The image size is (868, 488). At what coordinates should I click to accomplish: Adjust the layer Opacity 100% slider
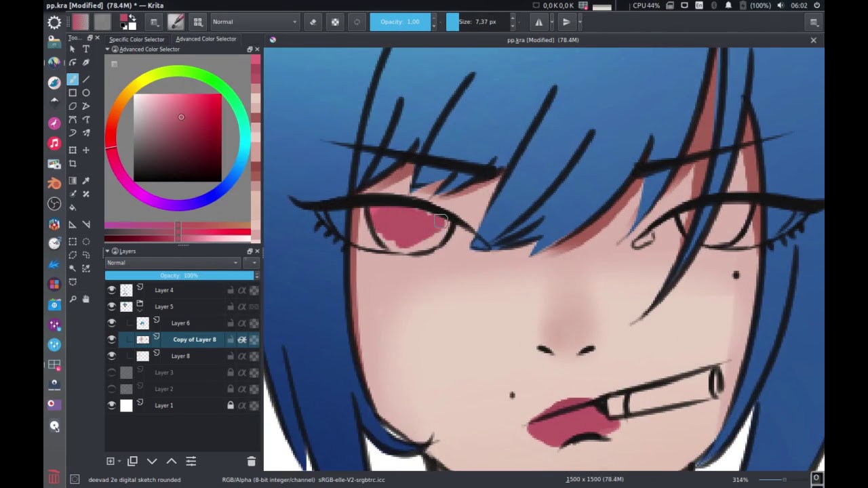(x=178, y=275)
